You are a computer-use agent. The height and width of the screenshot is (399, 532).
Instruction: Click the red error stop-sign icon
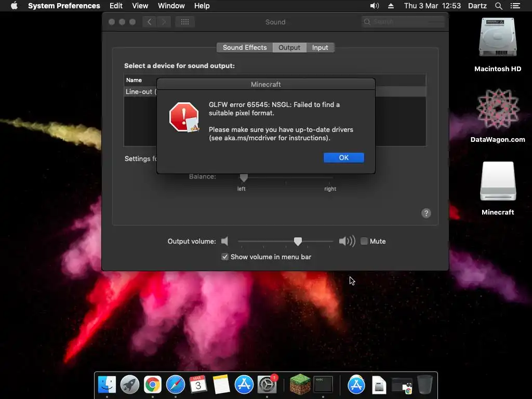coord(184,117)
